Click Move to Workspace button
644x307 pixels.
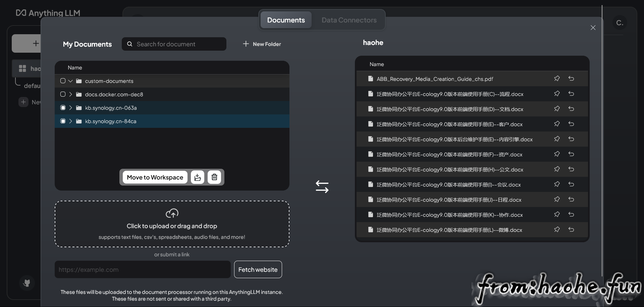click(x=155, y=177)
